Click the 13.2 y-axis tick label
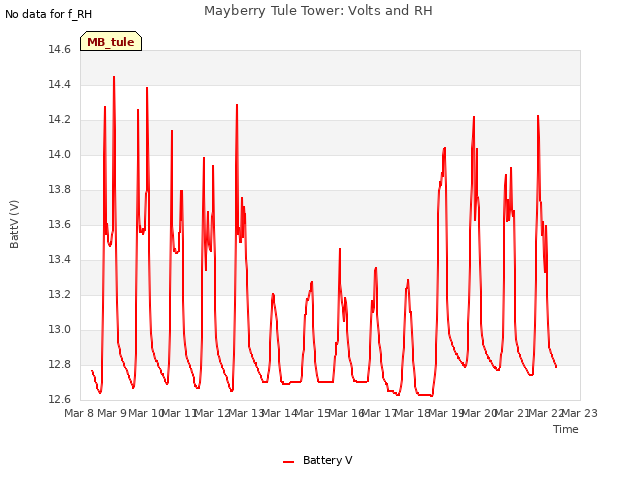The height and width of the screenshot is (480, 640). click(60, 295)
